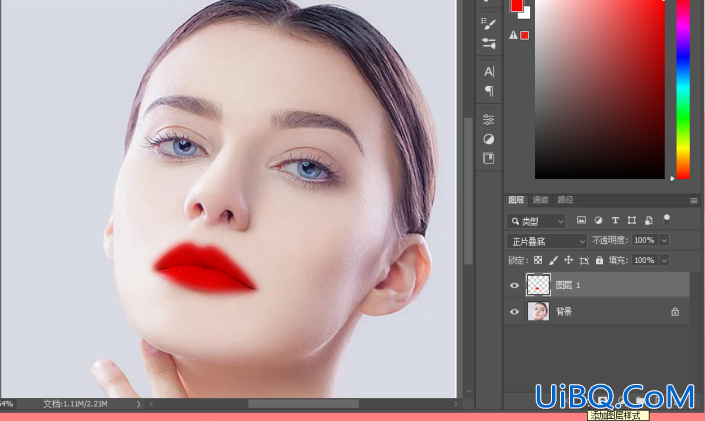The image size is (705, 421).
Task: Hide the 图层 1 layer eye
Action: tap(514, 285)
